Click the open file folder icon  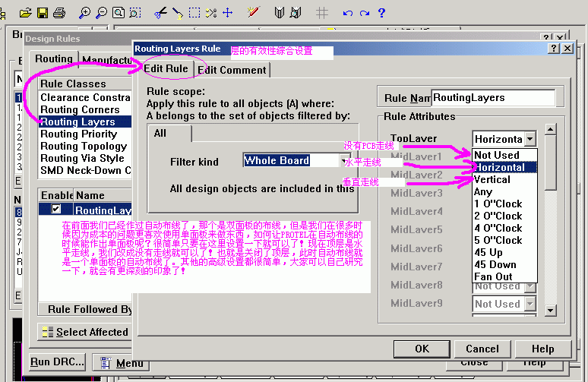tap(26, 13)
